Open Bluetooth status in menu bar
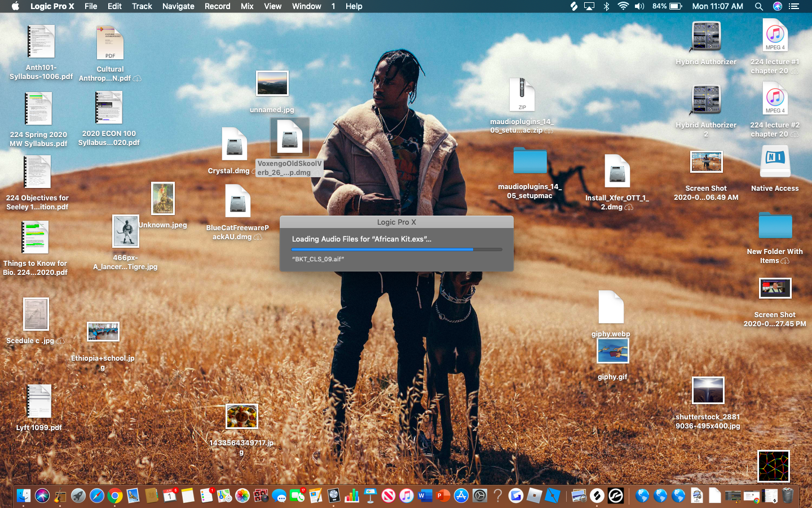This screenshot has width=812, height=508. [607, 6]
